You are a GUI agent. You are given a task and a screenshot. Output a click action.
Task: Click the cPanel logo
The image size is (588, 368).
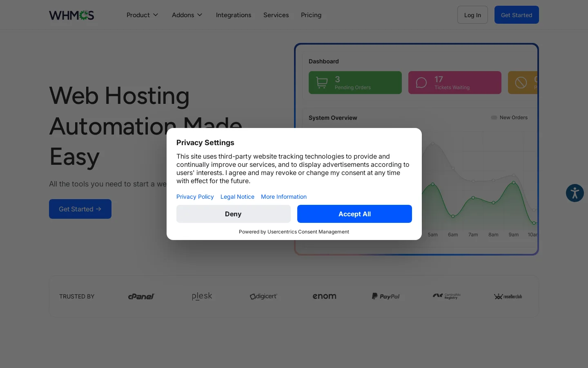(141, 296)
